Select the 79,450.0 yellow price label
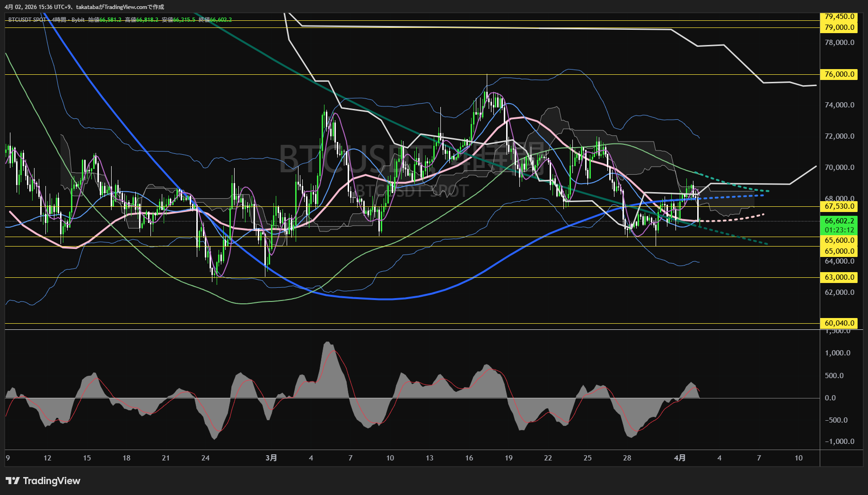The height and width of the screenshot is (495, 868). click(x=839, y=17)
